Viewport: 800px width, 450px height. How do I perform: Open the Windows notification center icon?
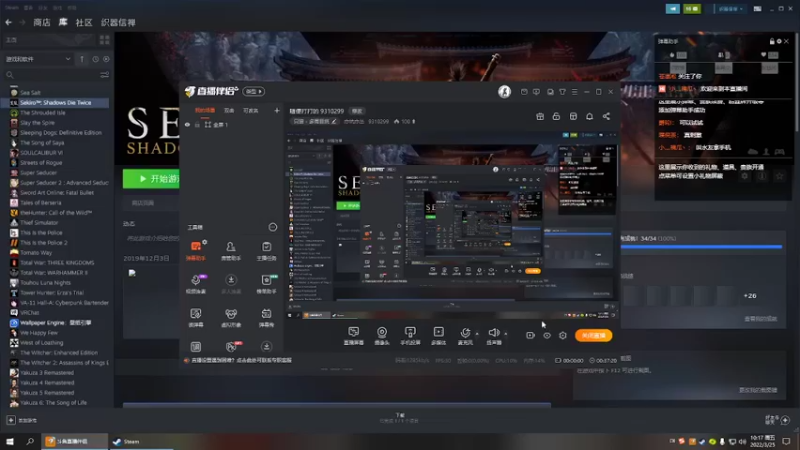pyautogui.click(x=786, y=441)
